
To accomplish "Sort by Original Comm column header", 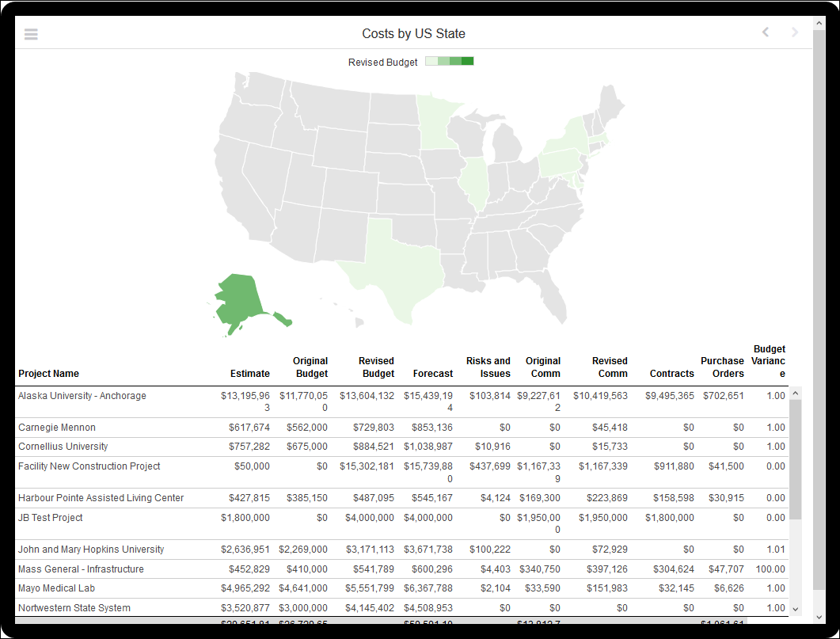I will pos(543,367).
